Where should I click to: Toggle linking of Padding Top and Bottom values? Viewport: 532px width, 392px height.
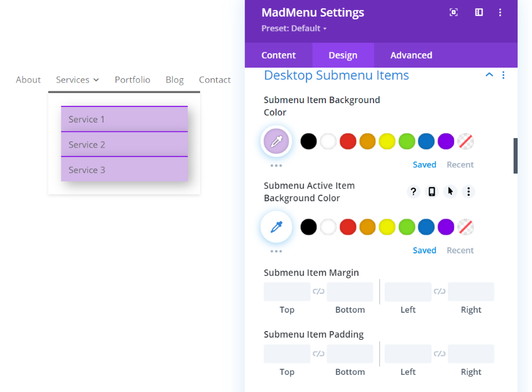click(x=319, y=353)
